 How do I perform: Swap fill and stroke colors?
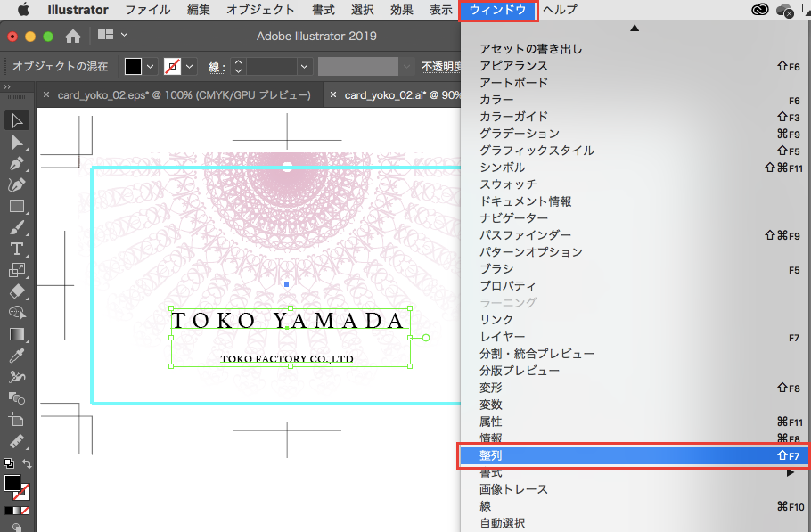[x=28, y=463]
